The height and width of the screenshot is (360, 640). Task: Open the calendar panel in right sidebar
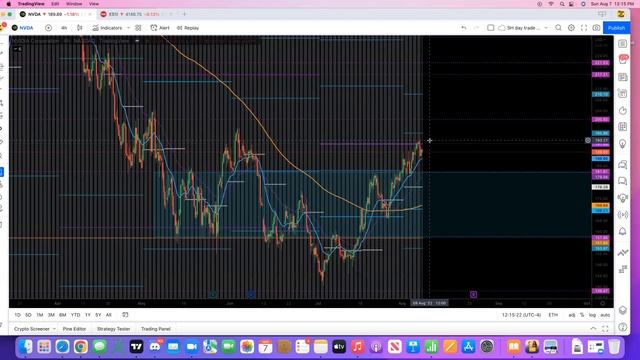click(622, 93)
